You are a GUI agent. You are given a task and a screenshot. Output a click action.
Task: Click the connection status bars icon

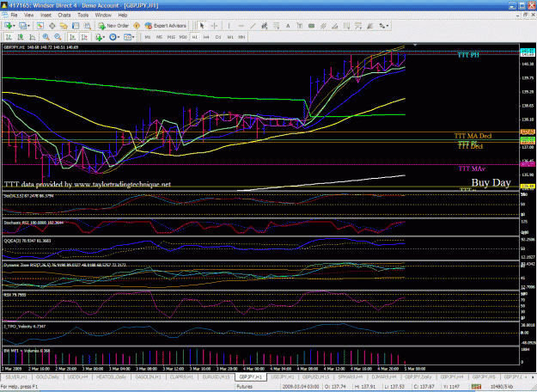point(476,387)
